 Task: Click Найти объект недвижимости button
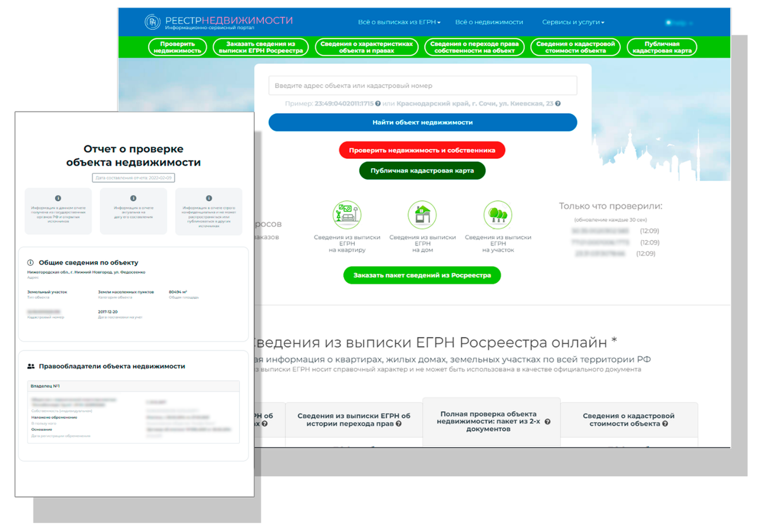(423, 122)
